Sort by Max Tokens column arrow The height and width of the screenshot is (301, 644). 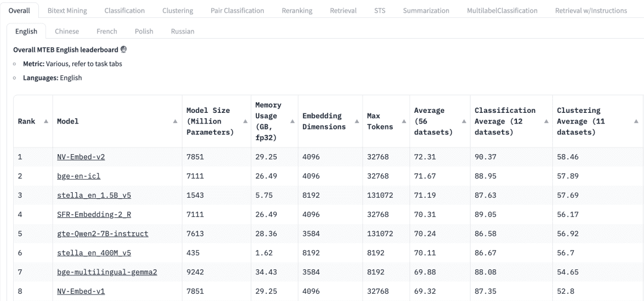[x=403, y=121]
